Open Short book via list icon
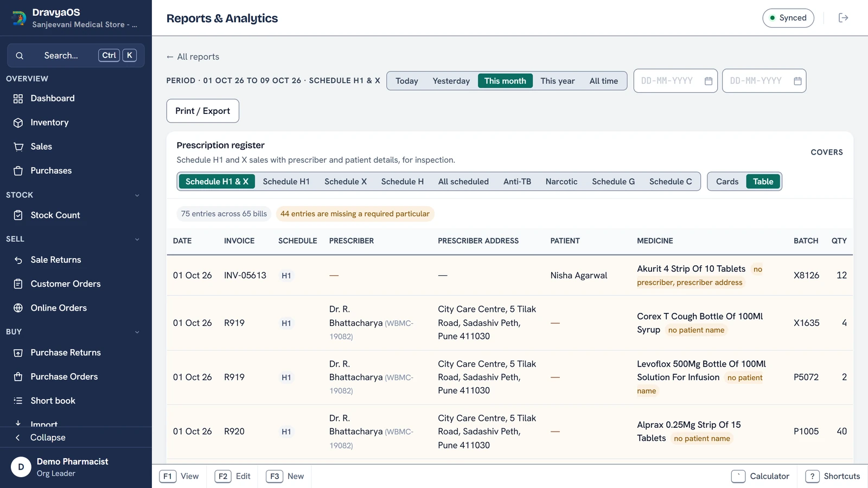868x488 pixels. (18, 401)
